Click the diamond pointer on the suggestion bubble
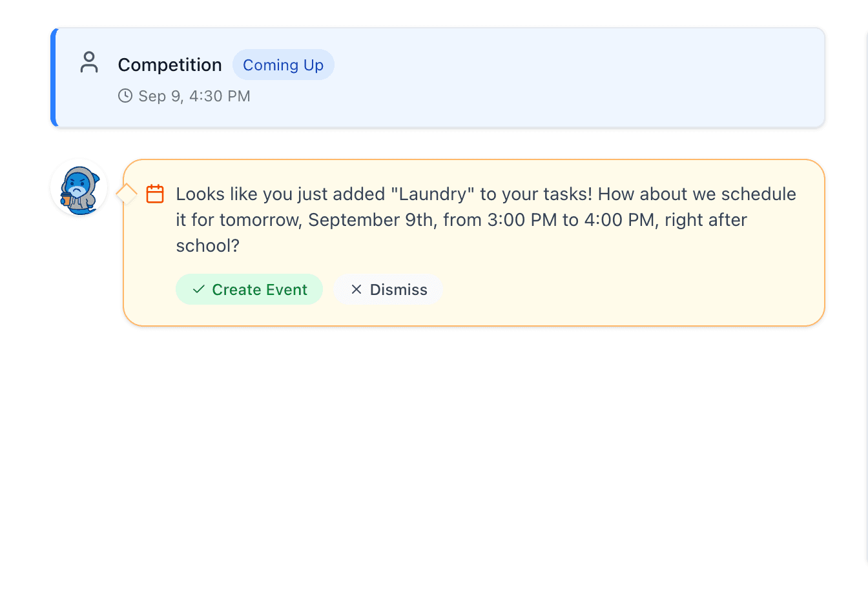The image size is (868, 590). [126, 194]
